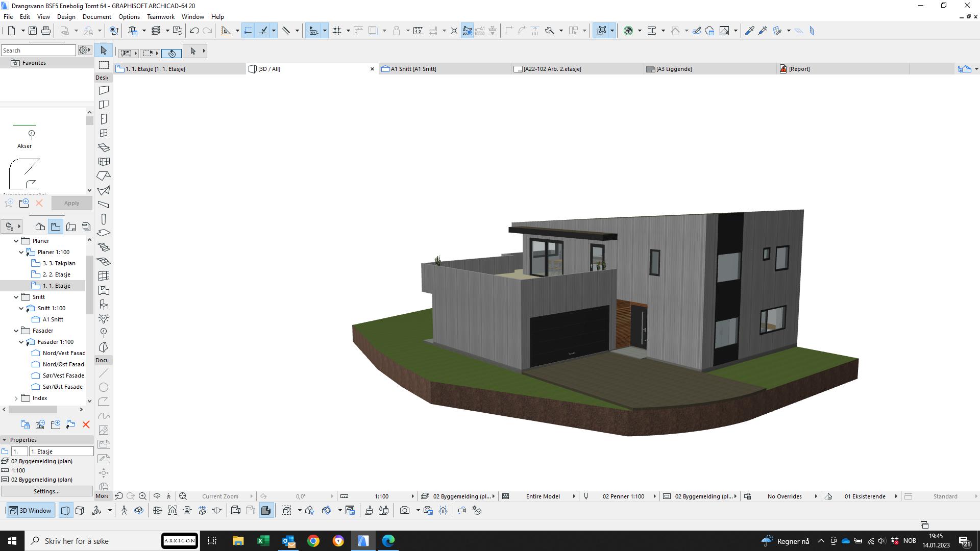
Task: Click the Print icon in toolbar
Action: click(46, 31)
